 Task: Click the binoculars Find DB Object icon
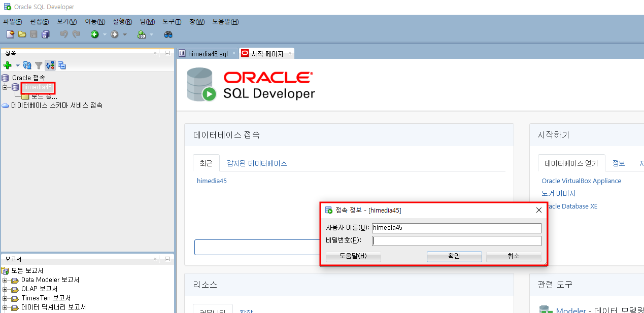coord(168,34)
